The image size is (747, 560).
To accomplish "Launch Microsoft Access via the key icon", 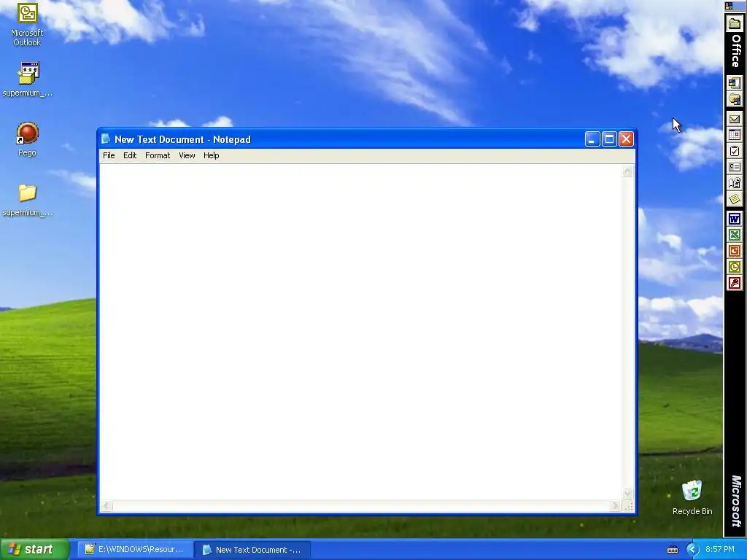I will 735,284.
